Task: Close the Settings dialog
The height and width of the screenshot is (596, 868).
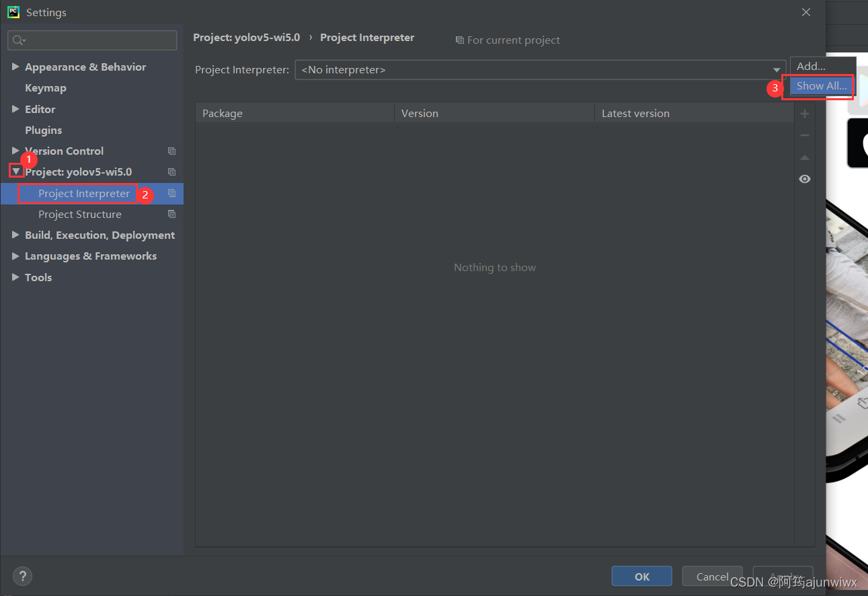Action: pos(806,12)
